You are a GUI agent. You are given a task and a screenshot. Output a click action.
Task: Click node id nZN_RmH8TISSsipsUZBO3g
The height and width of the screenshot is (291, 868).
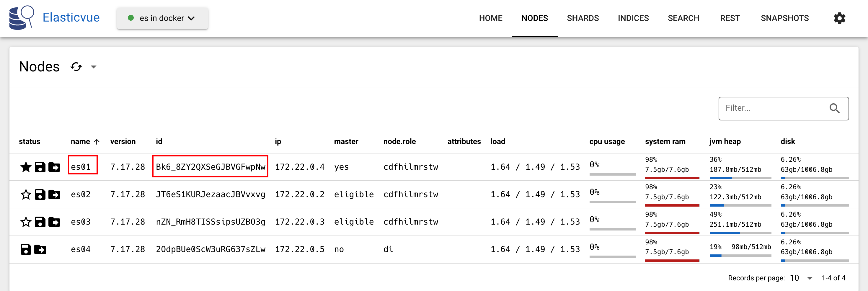(x=211, y=222)
